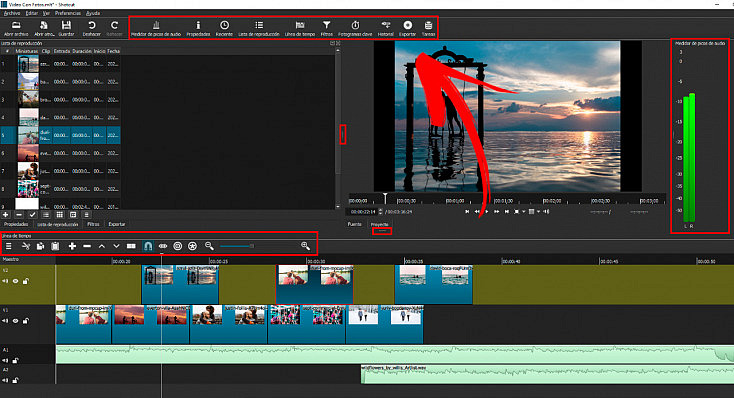This screenshot has height=398, width=734.
Task: Open the Reciente clock icon
Action: [224, 29]
